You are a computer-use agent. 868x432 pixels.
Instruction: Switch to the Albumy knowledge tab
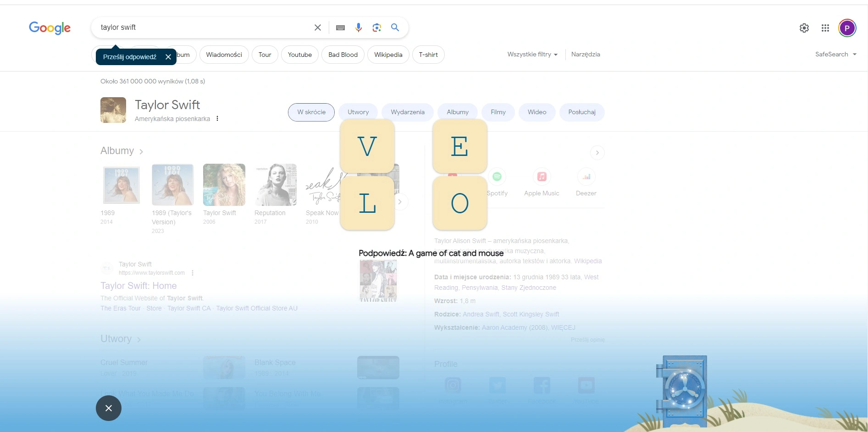pyautogui.click(x=458, y=112)
